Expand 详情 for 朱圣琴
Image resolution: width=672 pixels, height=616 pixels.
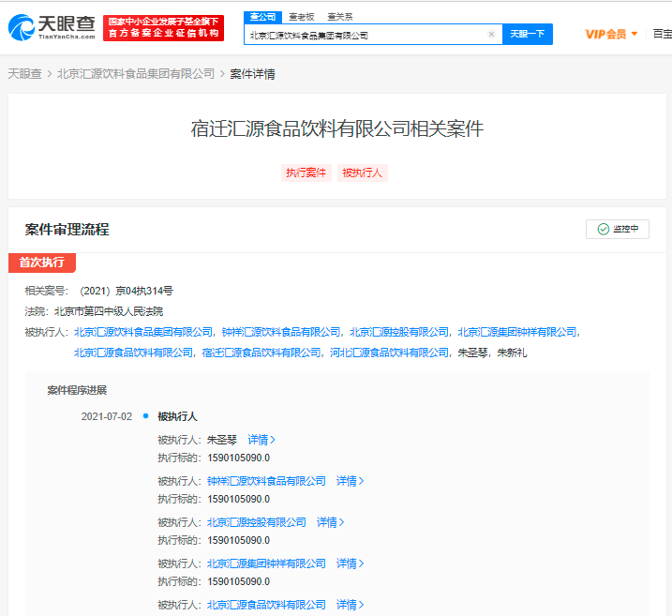pyautogui.click(x=261, y=440)
